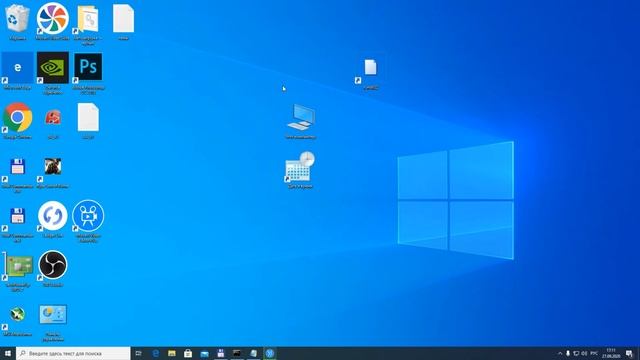Activate the blue circle app on the taskbar
This screenshot has width=640, height=360.
[270, 353]
